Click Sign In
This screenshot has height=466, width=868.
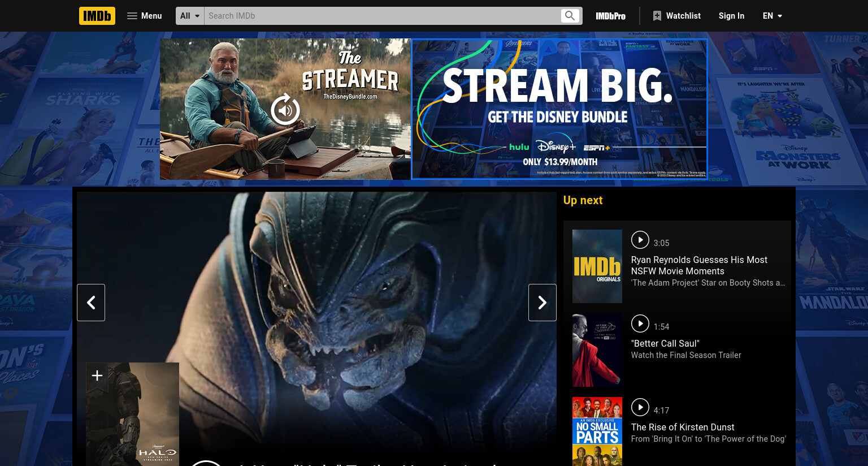(731, 16)
